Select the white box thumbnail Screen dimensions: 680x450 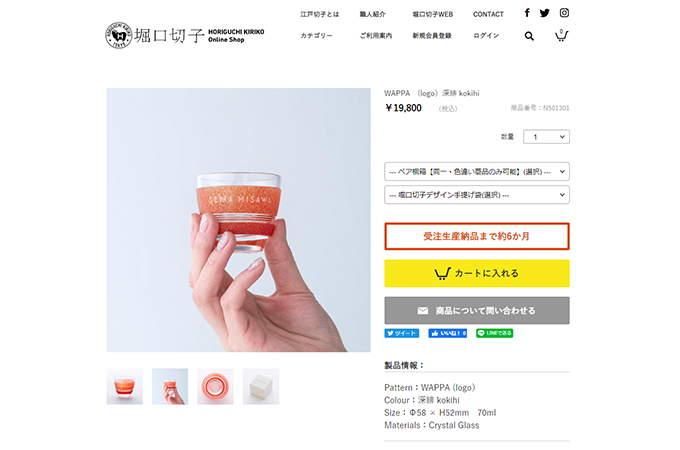click(x=261, y=387)
